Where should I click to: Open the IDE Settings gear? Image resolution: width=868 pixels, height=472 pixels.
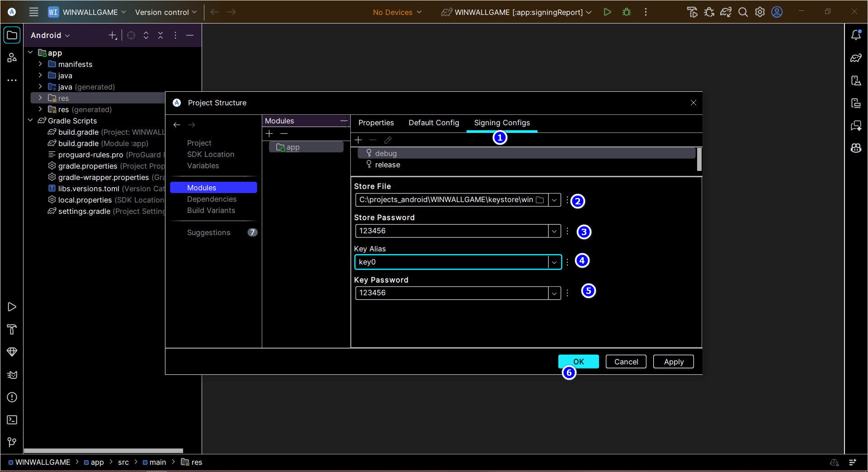[x=760, y=12]
